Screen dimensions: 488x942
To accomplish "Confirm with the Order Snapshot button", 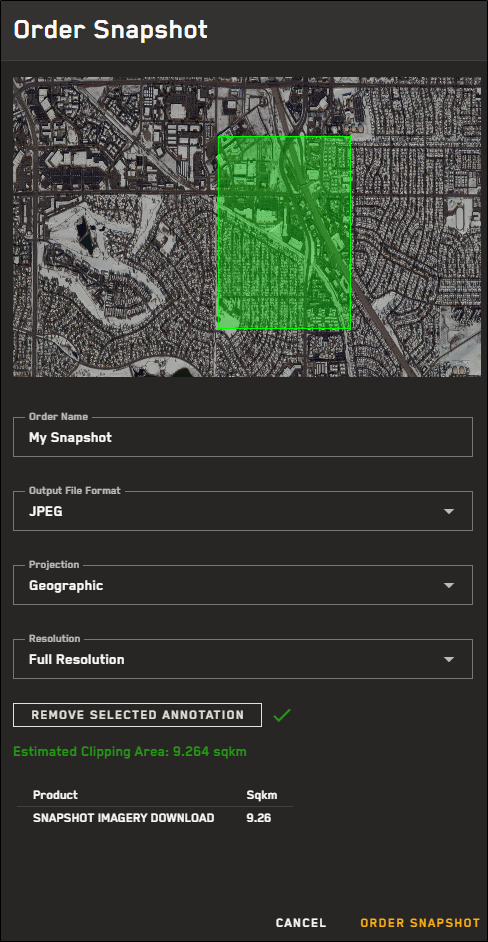I will (420, 923).
